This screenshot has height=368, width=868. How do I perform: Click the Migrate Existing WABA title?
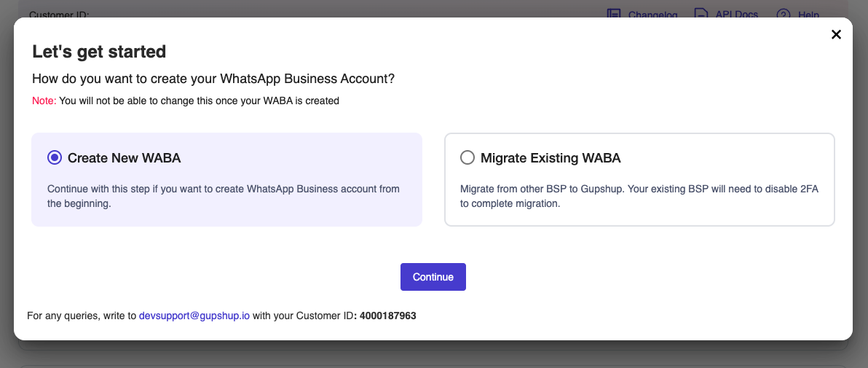point(551,158)
